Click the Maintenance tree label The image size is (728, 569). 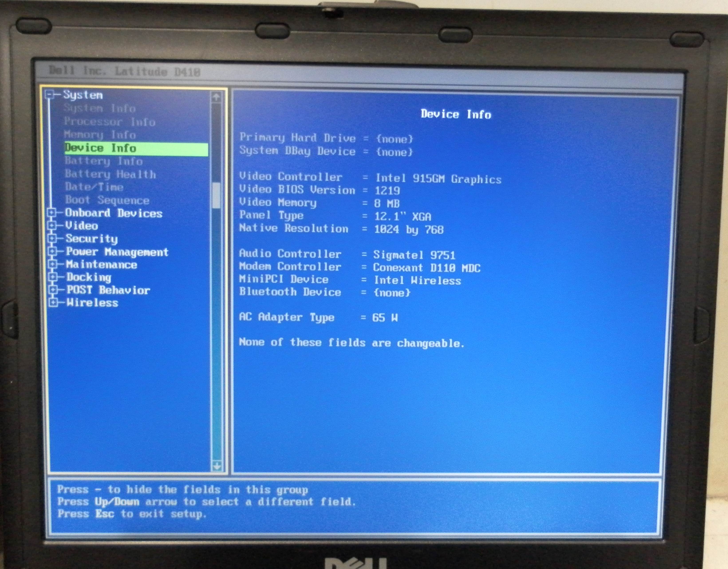[102, 265]
